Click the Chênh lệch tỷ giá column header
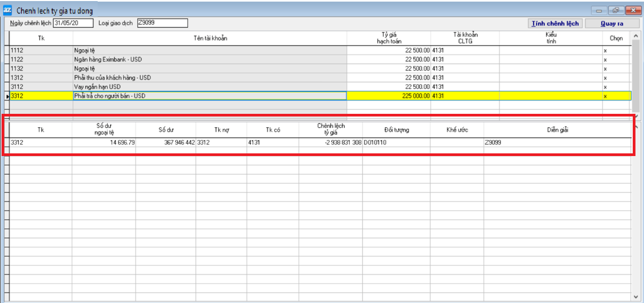Screen dimensions: 644x303 tap(330, 129)
